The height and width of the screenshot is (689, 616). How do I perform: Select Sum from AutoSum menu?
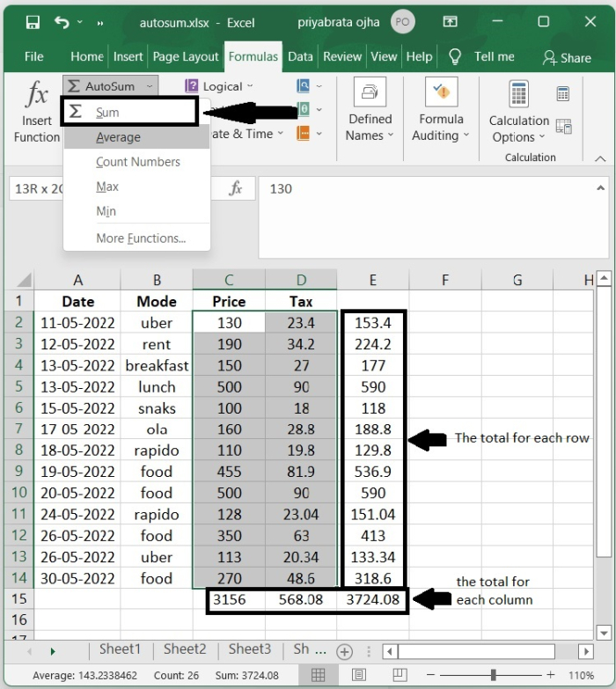tap(107, 113)
